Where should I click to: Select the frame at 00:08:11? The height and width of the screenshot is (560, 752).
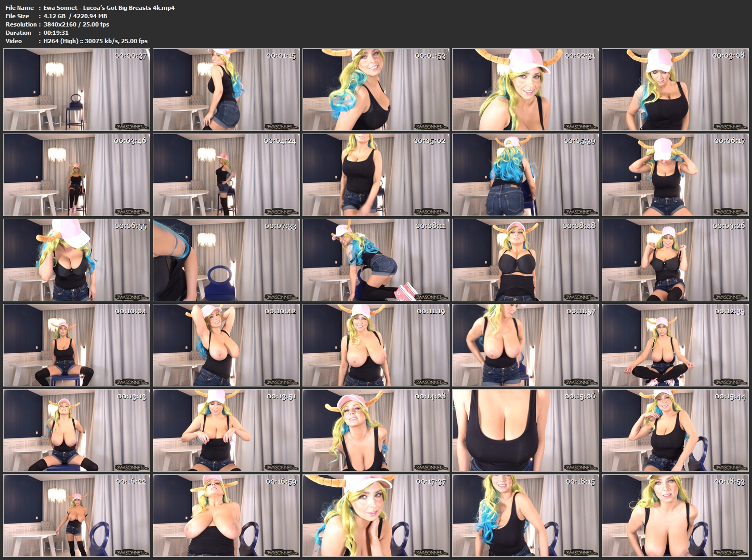[376, 260]
